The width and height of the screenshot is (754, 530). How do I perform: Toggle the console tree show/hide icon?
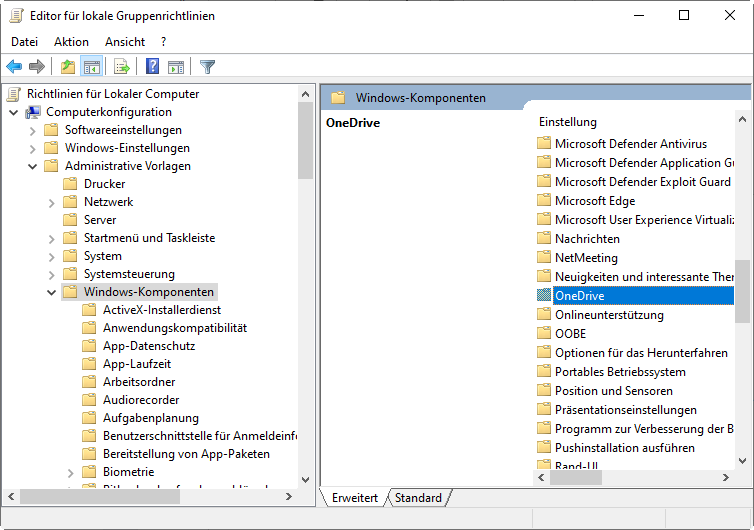[x=91, y=66]
